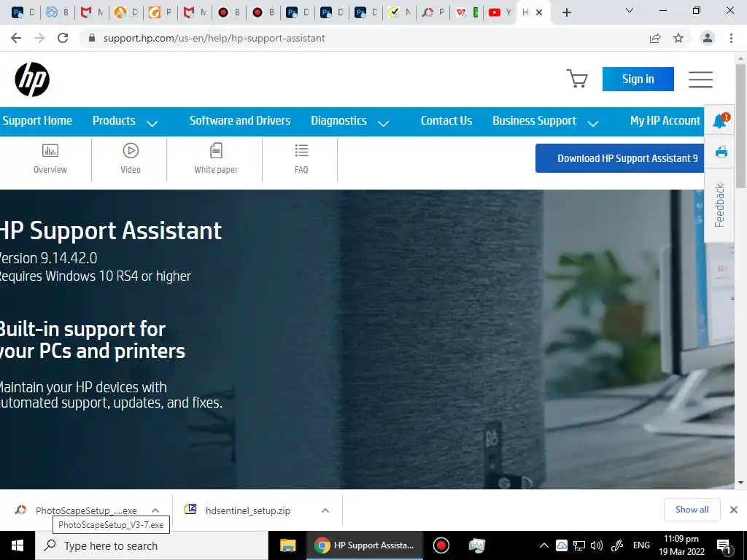Go to Support Home
Screen dimensions: 747x560
(x=37, y=120)
